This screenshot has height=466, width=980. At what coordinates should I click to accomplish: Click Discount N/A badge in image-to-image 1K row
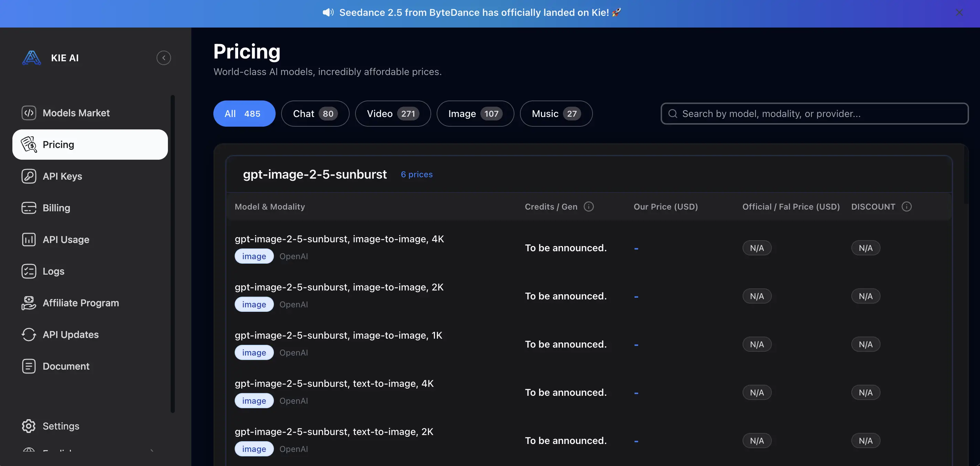[865, 344]
